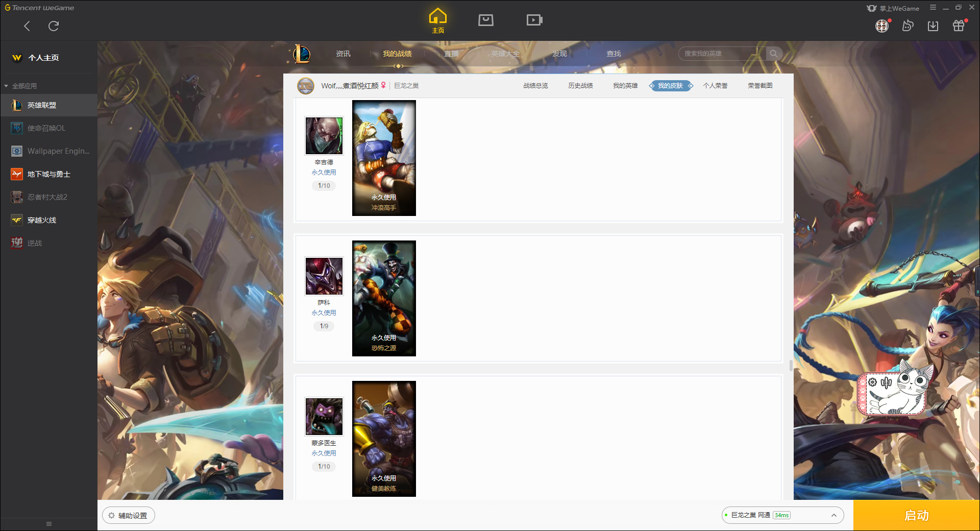
Task: Click the 1/9 skin count badge
Action: pyautogui.click(x=324, y=326)
